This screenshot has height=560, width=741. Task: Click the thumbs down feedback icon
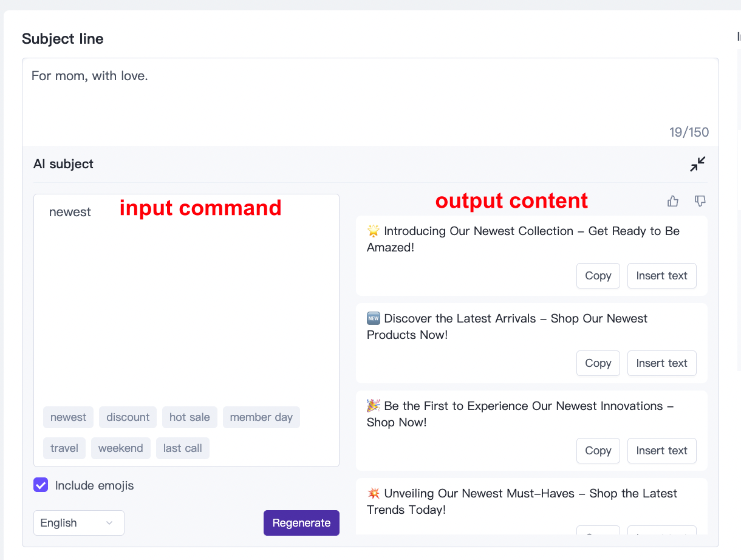tap(700, 201)
